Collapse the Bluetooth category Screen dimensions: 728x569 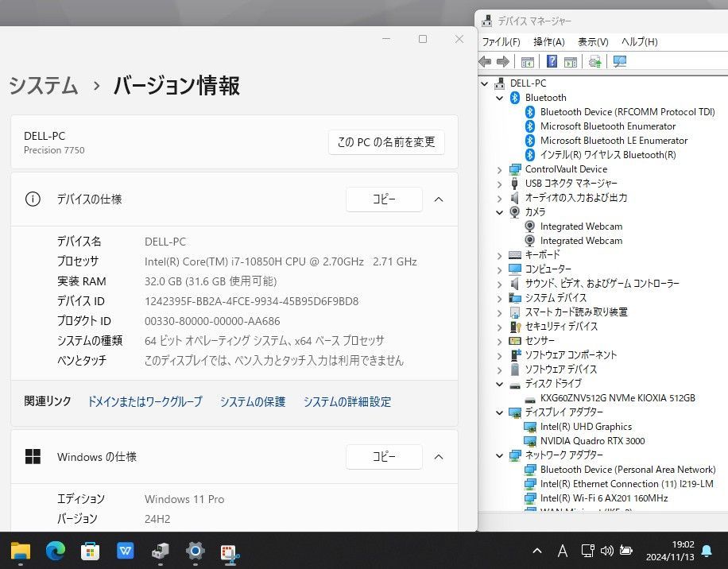[500, 98]
